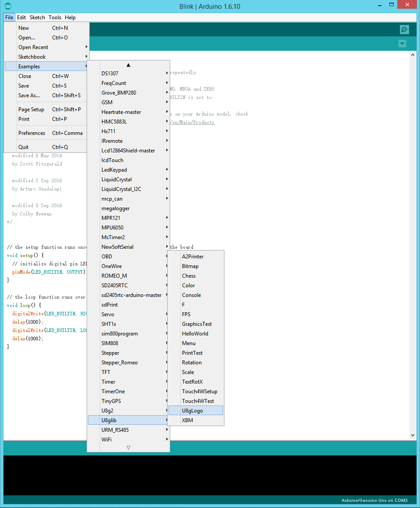Expand Open Recent submenu

46,47
